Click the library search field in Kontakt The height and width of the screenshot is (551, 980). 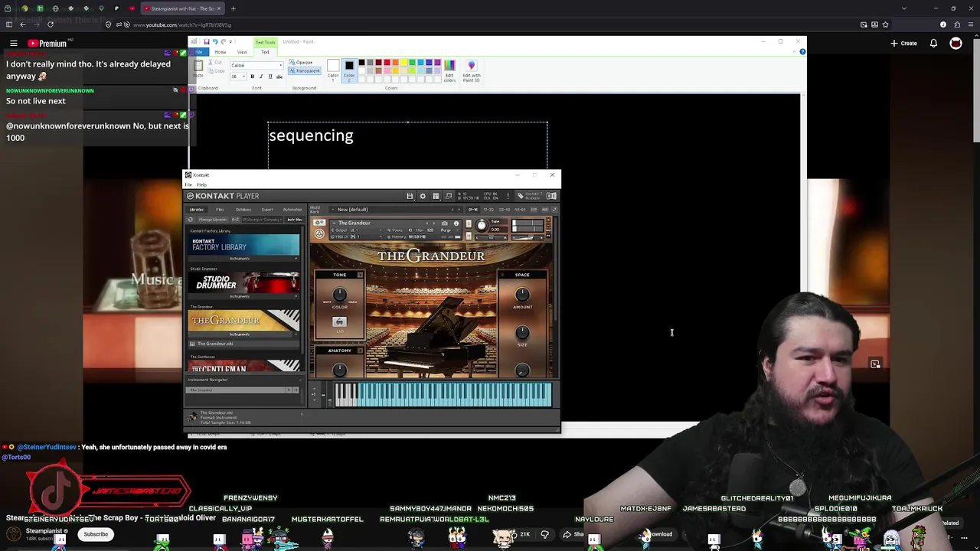point(263,220)
